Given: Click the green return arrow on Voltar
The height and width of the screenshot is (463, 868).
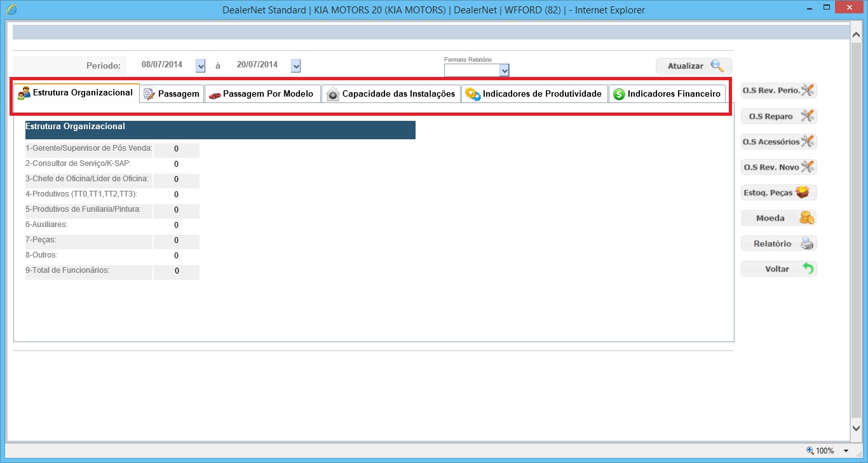Looking at the screenshot, I should point(808,268).
